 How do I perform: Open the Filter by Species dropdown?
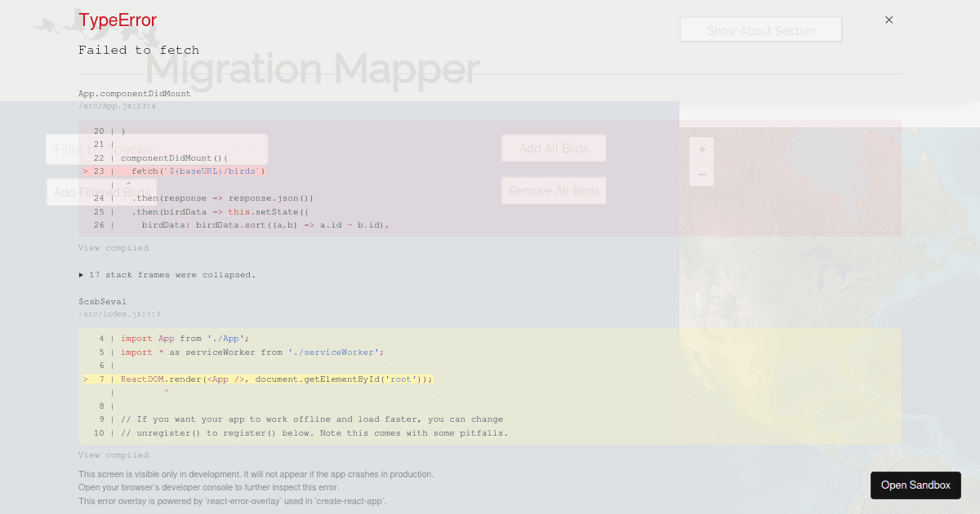click(157, 149)
